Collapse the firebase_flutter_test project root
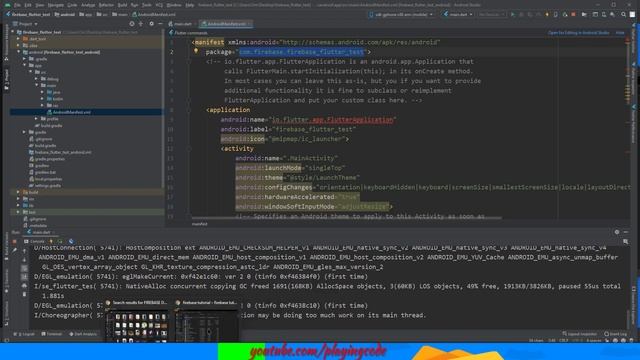Screen dimensions: 640x360 pyautogui.click(x=13, y=32)
